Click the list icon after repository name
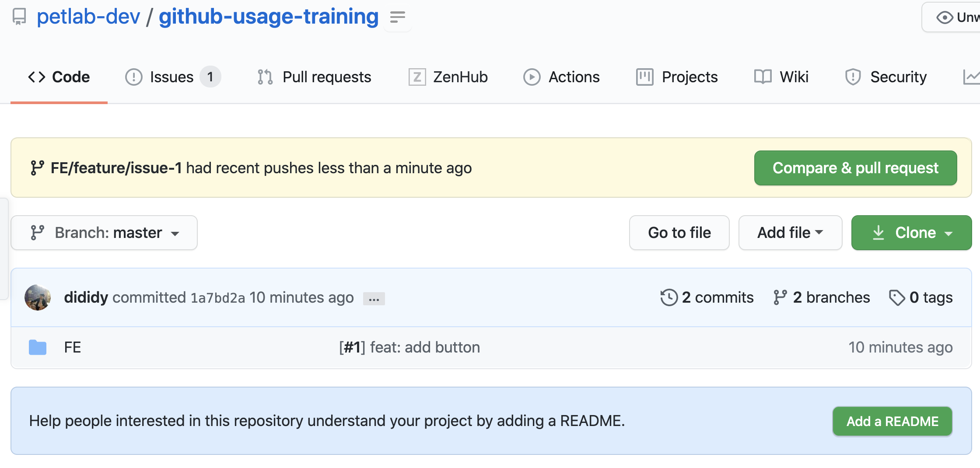The height and width of the screenshot is (468, 980). 397,17
